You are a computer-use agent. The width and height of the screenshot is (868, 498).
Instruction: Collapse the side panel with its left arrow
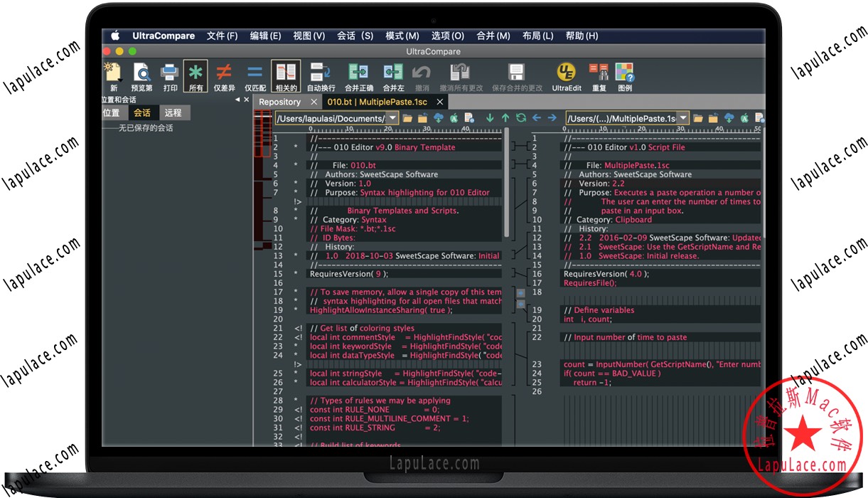pyautogui.click(x=237, y=100)
